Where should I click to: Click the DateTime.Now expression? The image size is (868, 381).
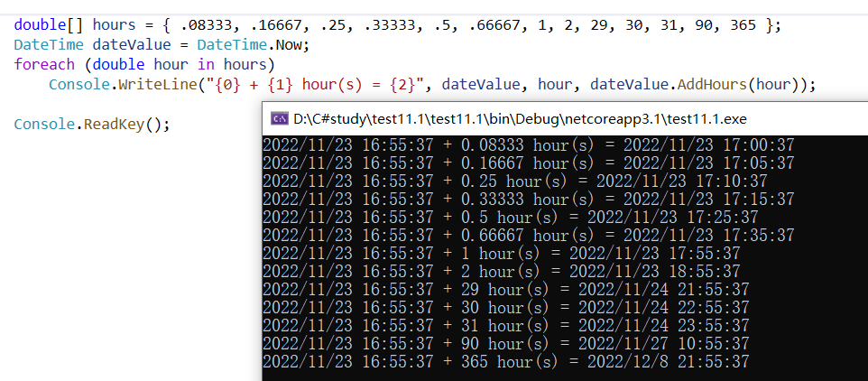250,45
